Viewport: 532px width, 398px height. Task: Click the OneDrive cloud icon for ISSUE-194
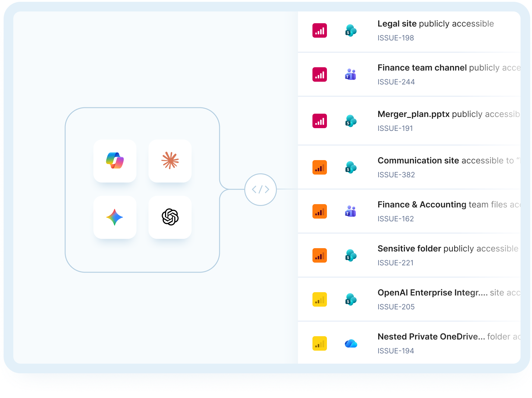pyautogui.click(x=351, y=343)
